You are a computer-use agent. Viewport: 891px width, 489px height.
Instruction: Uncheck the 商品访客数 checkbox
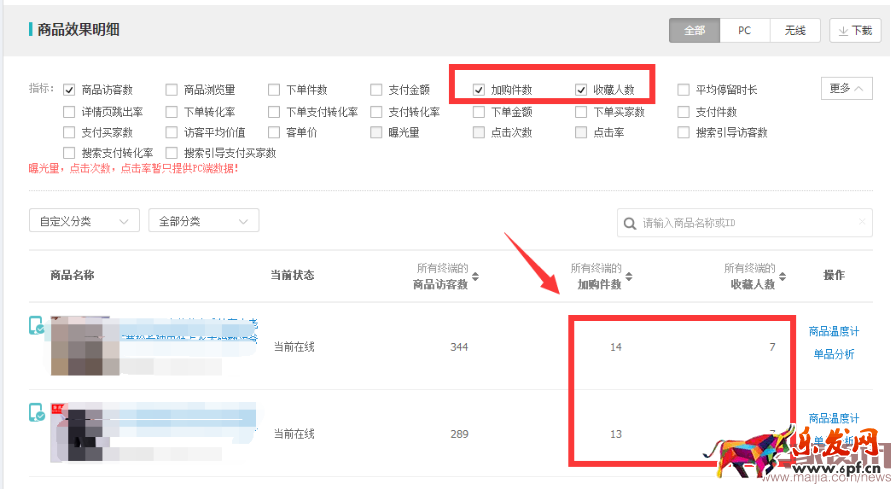(69, 90)
